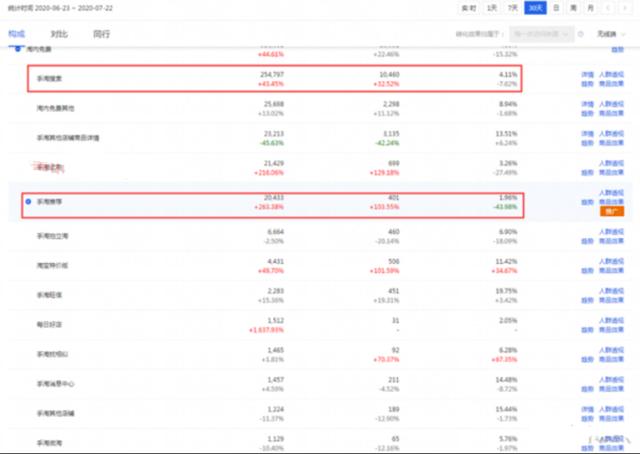Select the 实时 time range
Viewport: 640px width, 454px height.
click(469, 8)
